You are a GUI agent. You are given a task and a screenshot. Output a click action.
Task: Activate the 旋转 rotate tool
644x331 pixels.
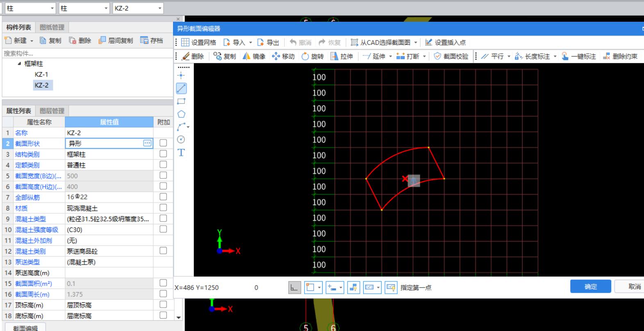click(312, 56)
